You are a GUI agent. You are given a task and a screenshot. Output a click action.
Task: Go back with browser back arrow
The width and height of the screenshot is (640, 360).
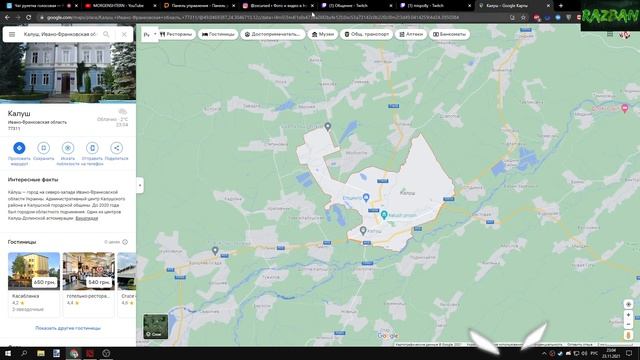7,18
